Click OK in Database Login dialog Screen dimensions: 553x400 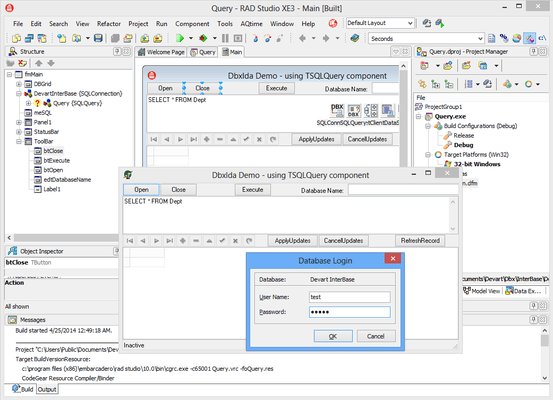(x=333, y=336)
